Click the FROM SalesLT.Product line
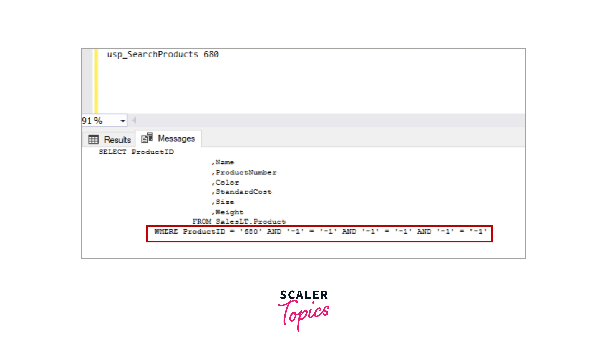This screenshot has width=607, height=364. (239, 221)
